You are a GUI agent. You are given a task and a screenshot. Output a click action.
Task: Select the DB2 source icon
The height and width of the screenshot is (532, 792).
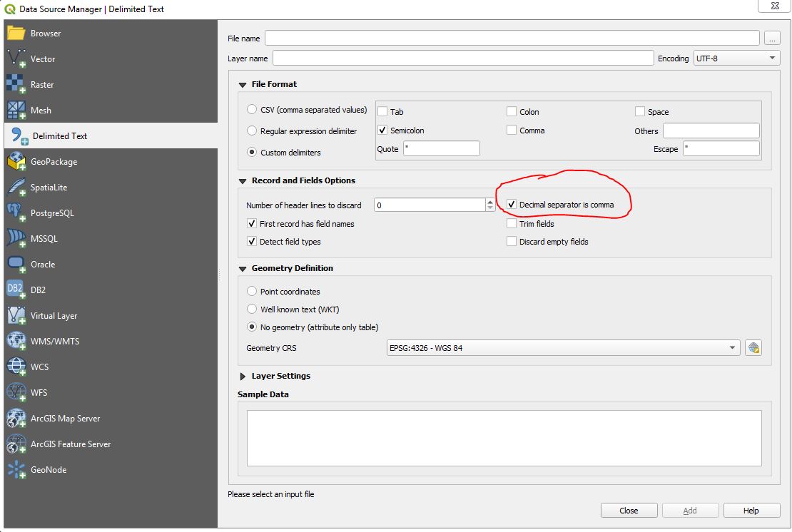[16, 290]
